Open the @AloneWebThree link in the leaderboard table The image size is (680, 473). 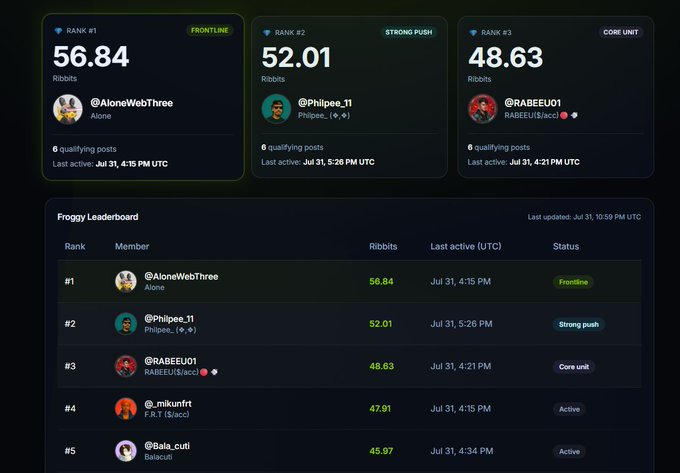pos(181,277)
